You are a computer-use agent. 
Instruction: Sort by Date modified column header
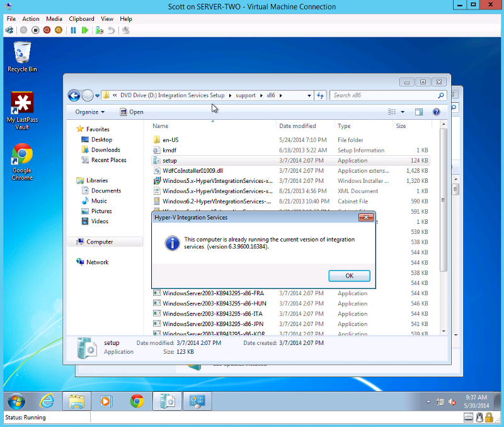pyautogui.click(x=305, y=126)
